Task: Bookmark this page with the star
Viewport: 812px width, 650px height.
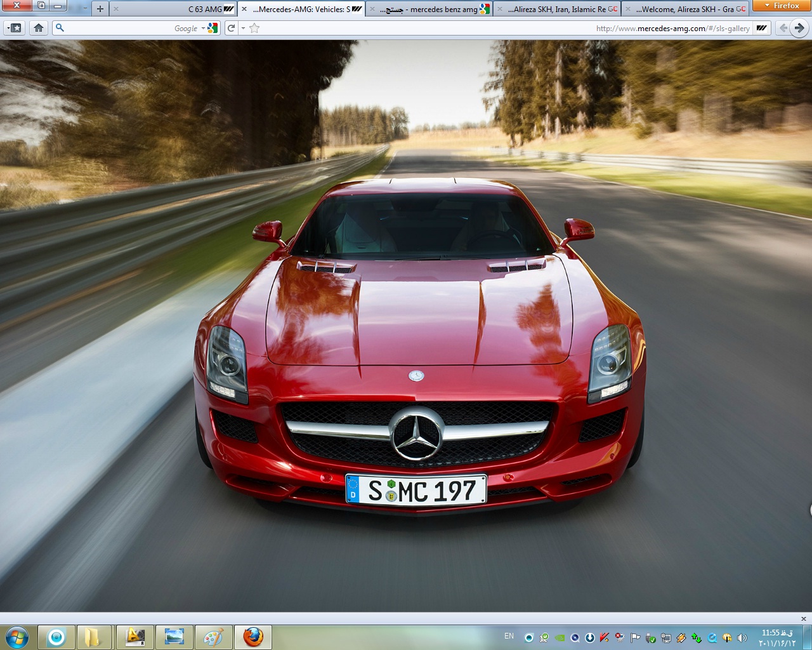Action: 254,28
